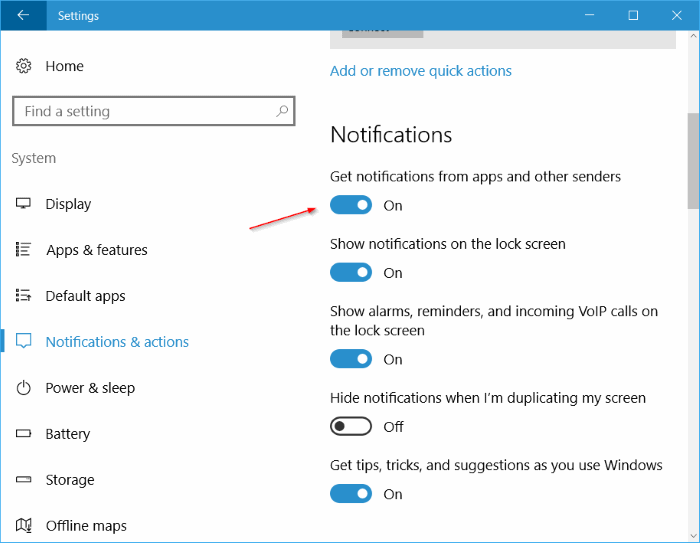The width and height of the screenshot is (700, 543).
Task: Click the Find a setting search box
Action: [154, 111]
